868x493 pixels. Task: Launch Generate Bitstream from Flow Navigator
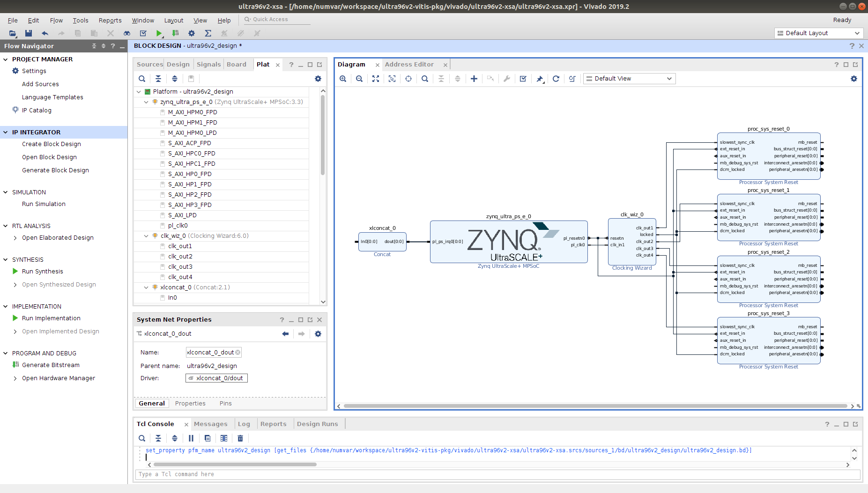coord(50,365)
